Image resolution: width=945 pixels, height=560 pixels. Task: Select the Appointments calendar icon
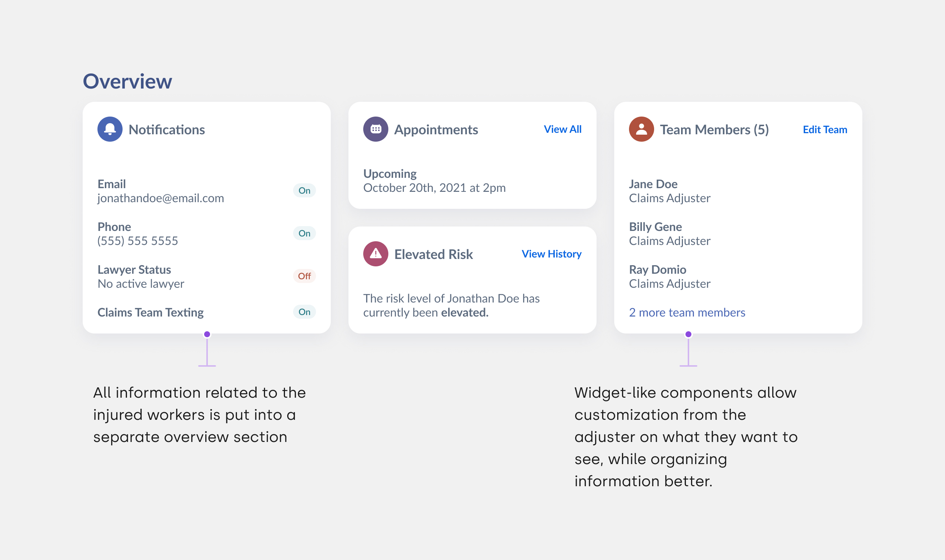(376, 129)
